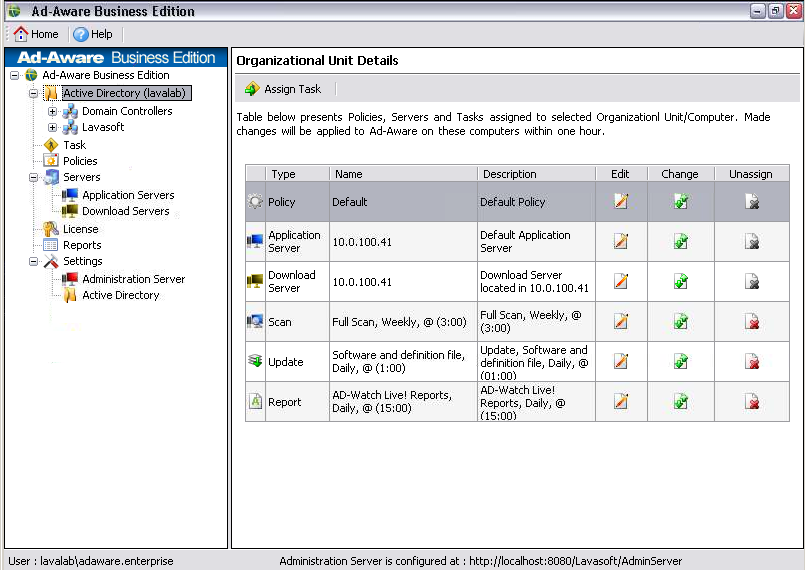805x570 pixels.
Task: Click the Update row type icon
Action: 255,360
